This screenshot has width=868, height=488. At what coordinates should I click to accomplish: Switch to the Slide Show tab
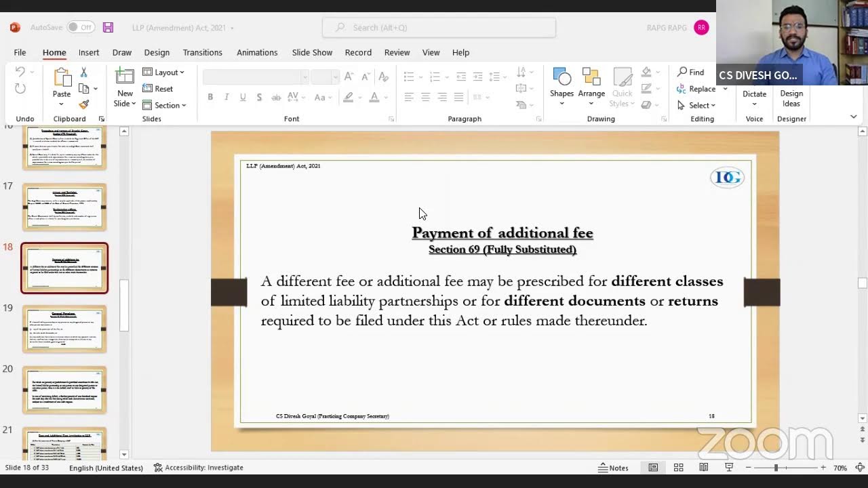(312, 52)
